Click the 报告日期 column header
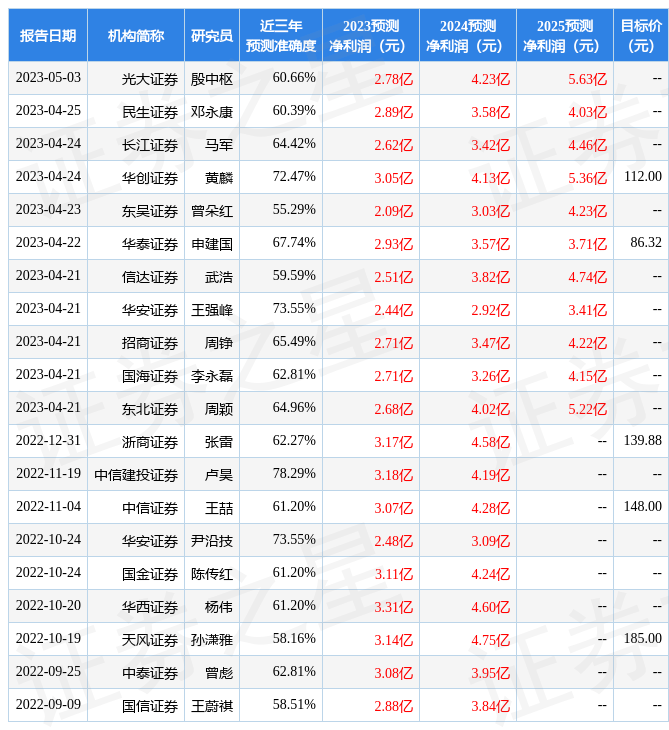The height and width of the screenshot is (730, 669). pyautogui.click(x=48, y=36)
